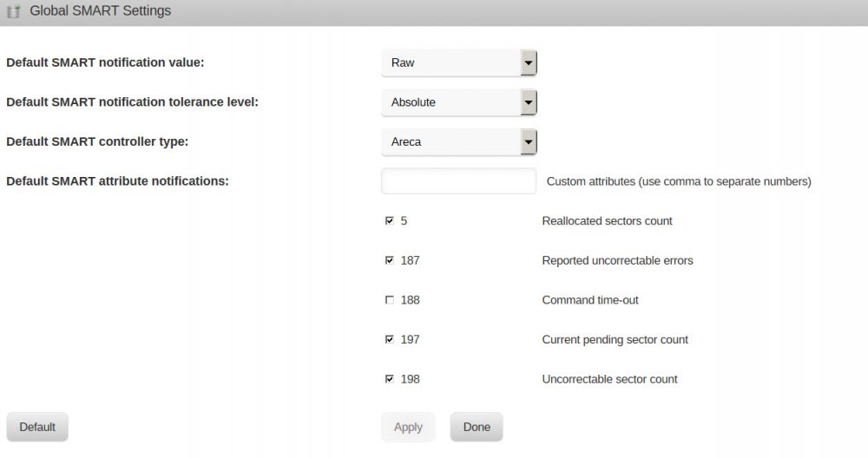Open the tolerance level dropdown showing Absolute
The height and width of the screenshot is (458, 868).
coord(459,102)
